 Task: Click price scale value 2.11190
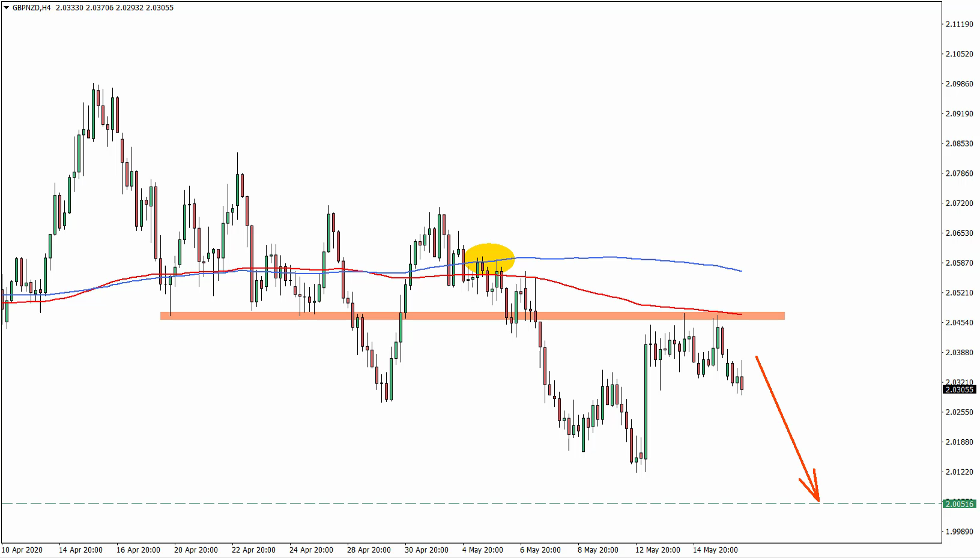point(959,25)
